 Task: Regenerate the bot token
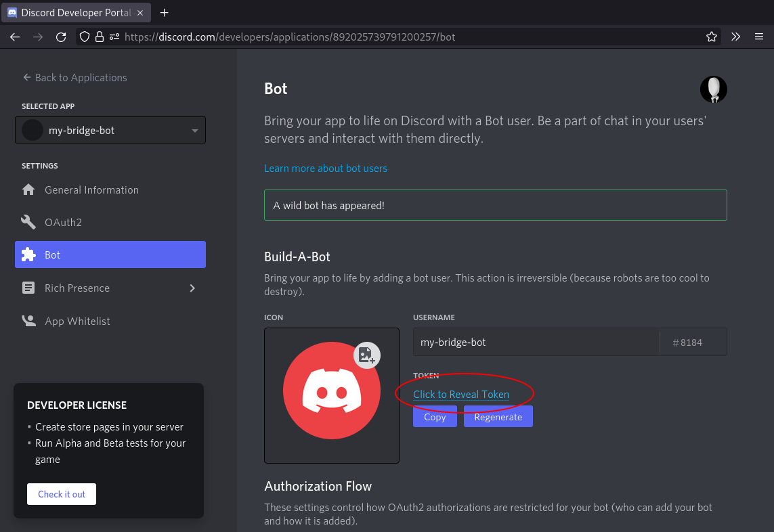(x=498, y=417)
